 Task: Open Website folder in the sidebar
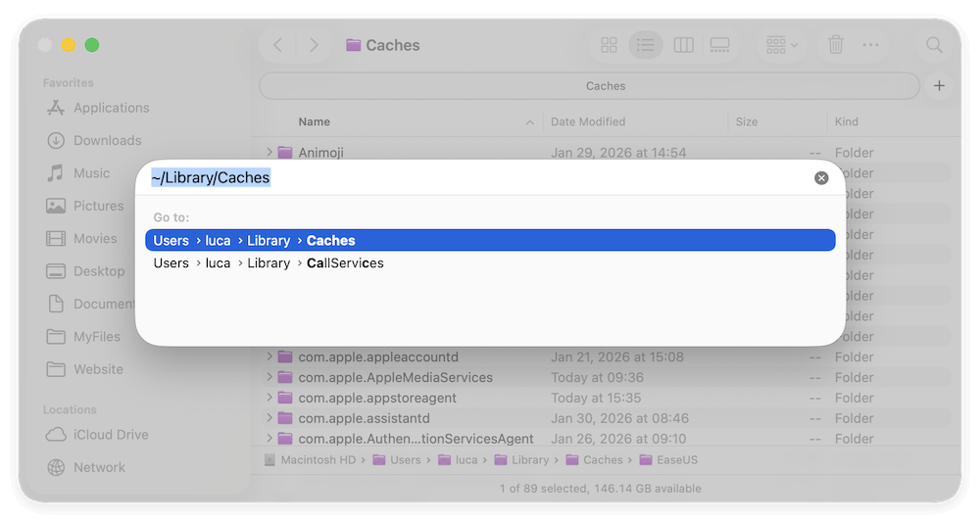tap(84, 369)
